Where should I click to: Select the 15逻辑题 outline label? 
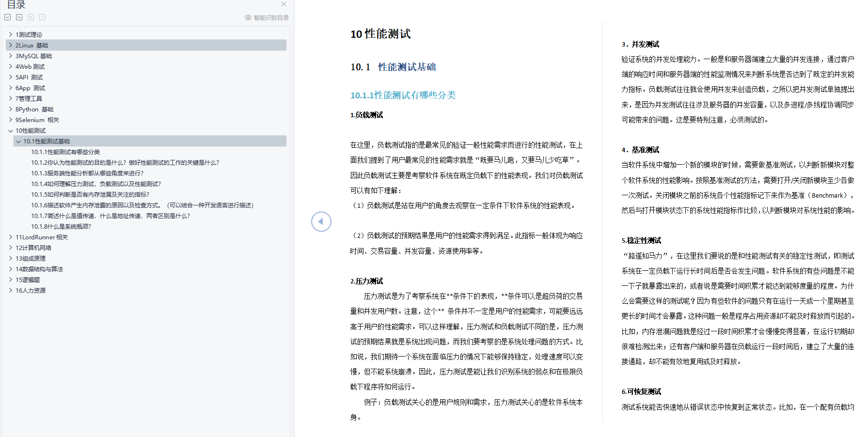tap(28, 280)
